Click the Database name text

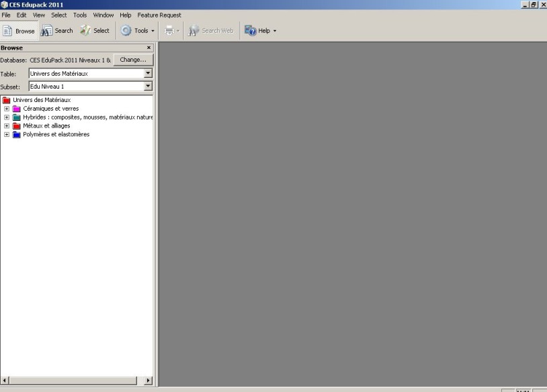(70, 60)
